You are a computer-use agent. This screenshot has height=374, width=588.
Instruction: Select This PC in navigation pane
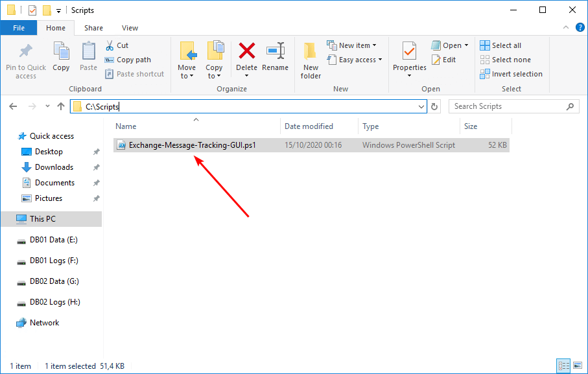pos(51,219)
